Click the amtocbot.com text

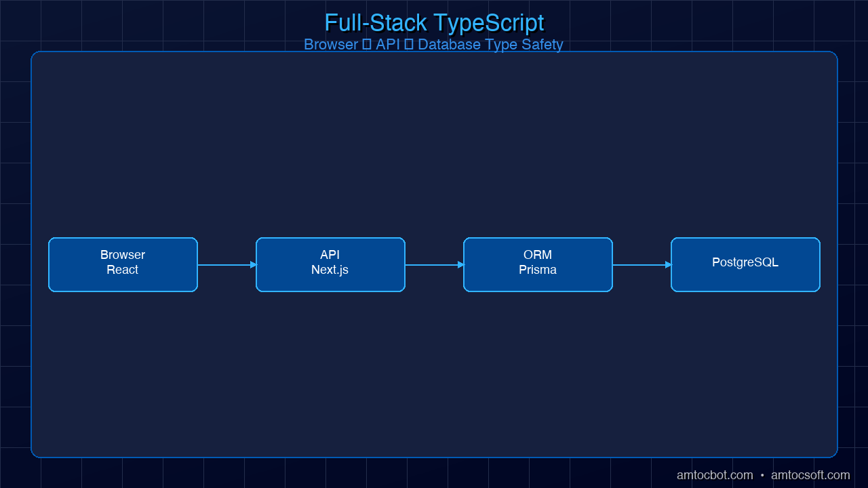[715, 475]
